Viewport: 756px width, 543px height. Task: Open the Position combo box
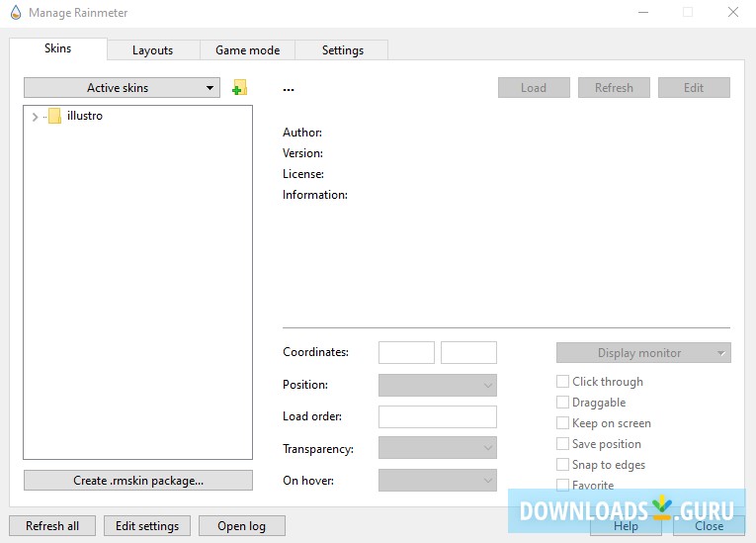coord(438,385)
